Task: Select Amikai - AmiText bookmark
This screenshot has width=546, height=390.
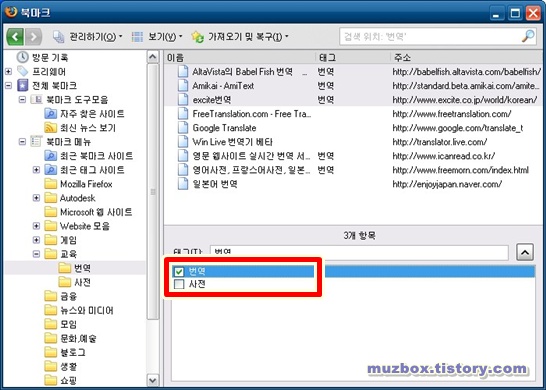Action: [353, 86]
